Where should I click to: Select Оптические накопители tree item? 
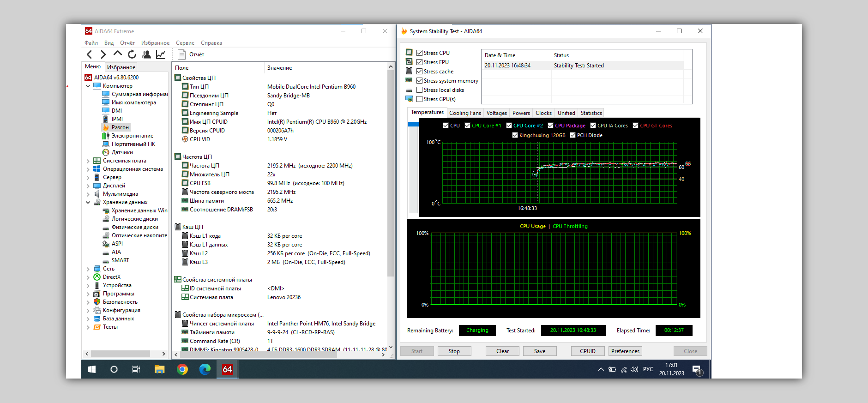point(135,235)
